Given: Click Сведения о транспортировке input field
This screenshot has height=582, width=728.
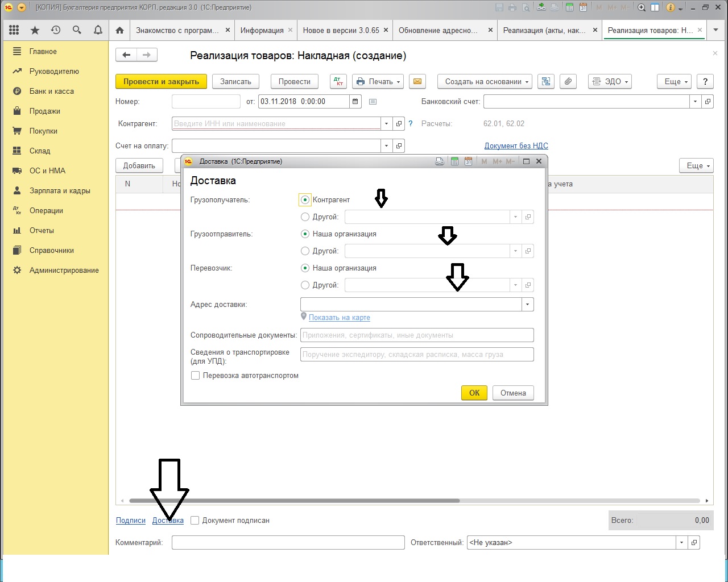Looking at the screenshot, I should (x=417, y=355).
